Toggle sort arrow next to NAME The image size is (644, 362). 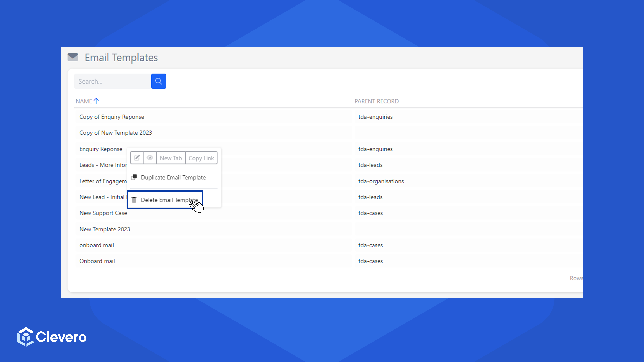click(x=96, y=101)
